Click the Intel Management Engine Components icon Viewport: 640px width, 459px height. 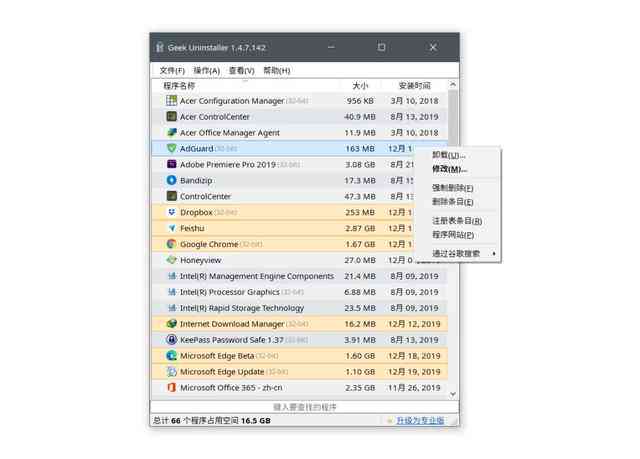point(171,276)
